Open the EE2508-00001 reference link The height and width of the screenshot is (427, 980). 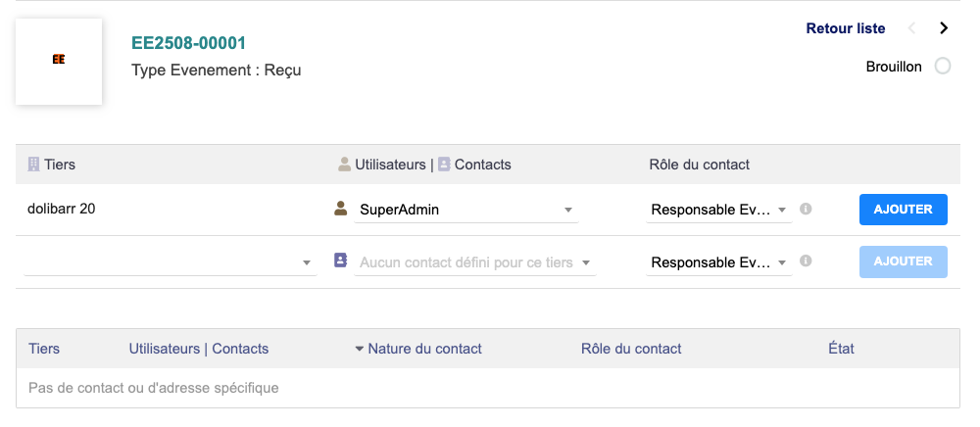[188, 43]
